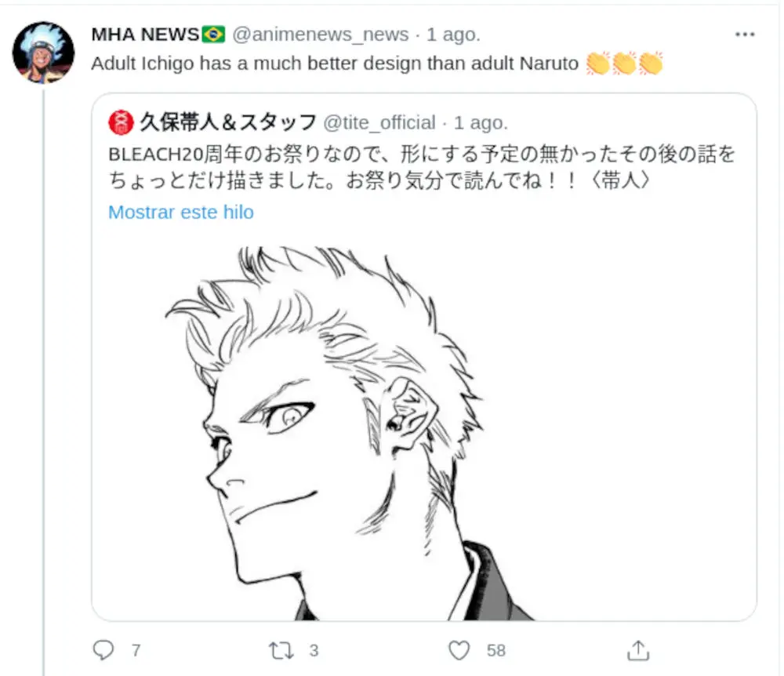Open the @tite_official handle
This screenshot has height=676, width=784.
(x=379, y=123)
